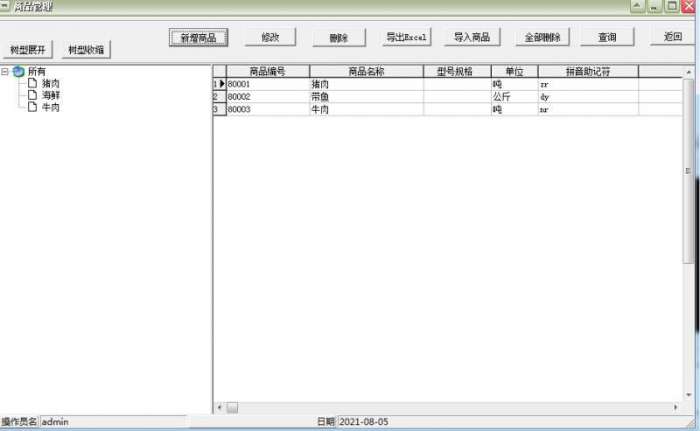Click the vertical scrollbar thumb

tap(688, 171)
